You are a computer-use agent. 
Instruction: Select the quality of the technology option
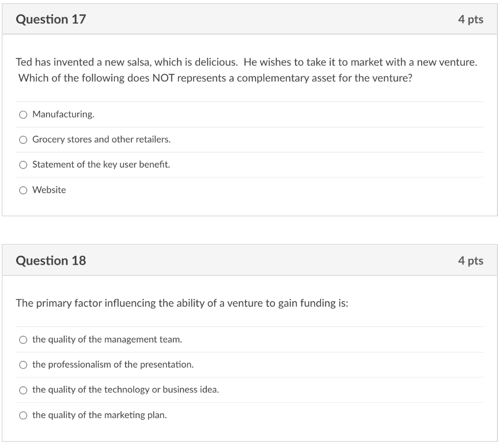23,390
